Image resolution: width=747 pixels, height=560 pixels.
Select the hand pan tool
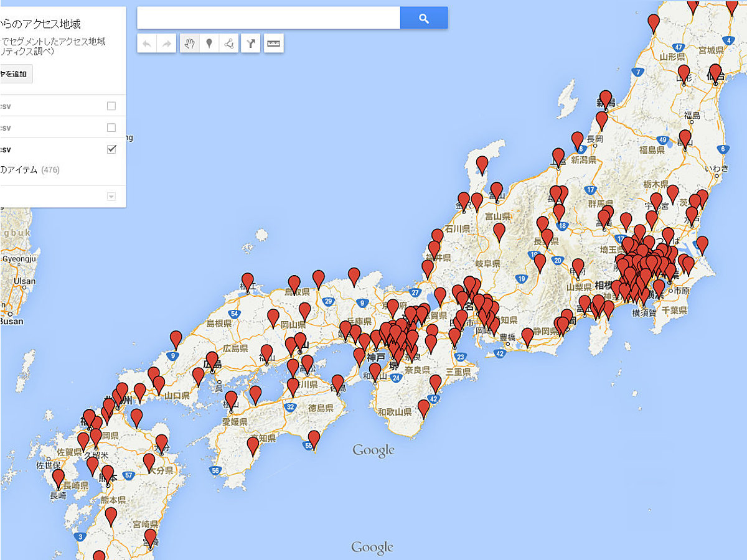pos(190,44)
